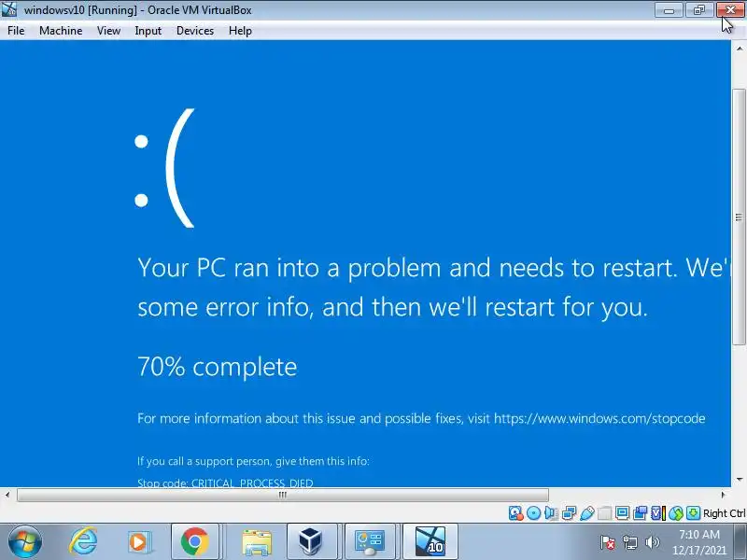Click the shared folders status icon

pos(604,512)
